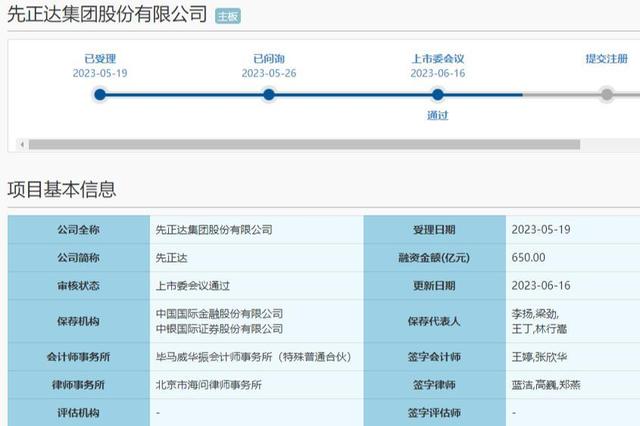Click the law firm 北京市海问律师事务所
640x426 pixels.
[209, 385]
